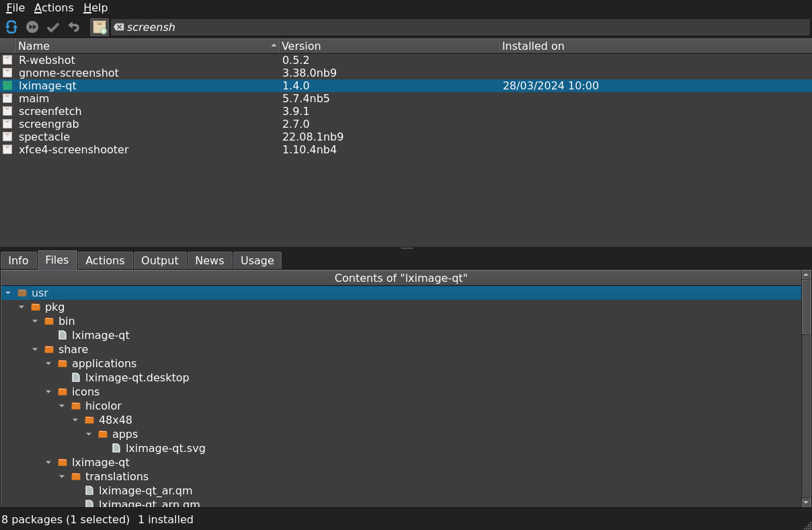Select lximage-qt_ar.qm translation file

click(x=146, y=490)
